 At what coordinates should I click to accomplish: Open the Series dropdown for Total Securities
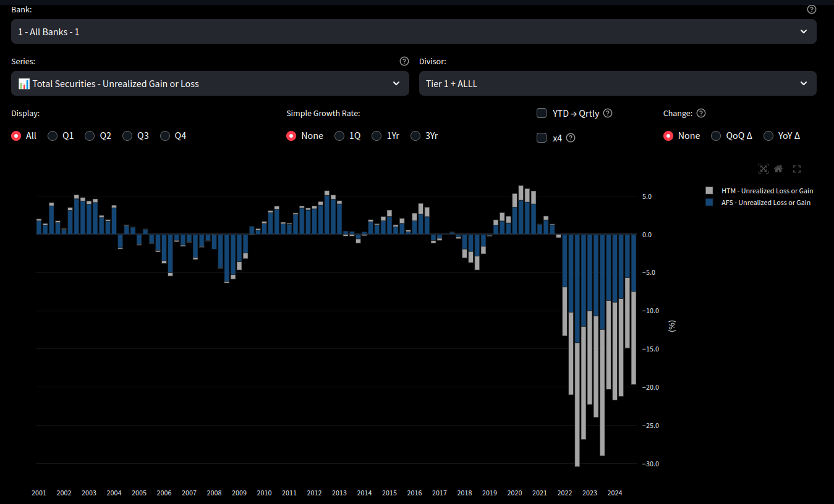(x=210, y=83)
